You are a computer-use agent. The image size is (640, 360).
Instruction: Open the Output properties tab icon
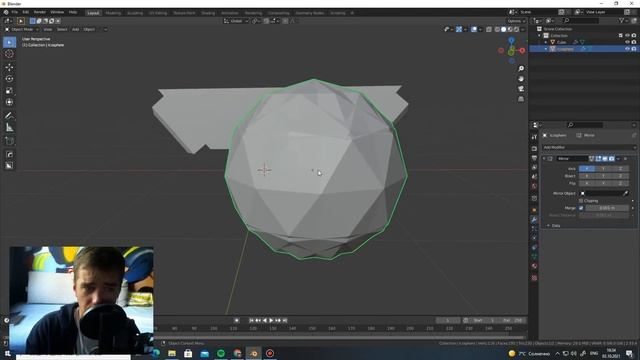(534, 158)
